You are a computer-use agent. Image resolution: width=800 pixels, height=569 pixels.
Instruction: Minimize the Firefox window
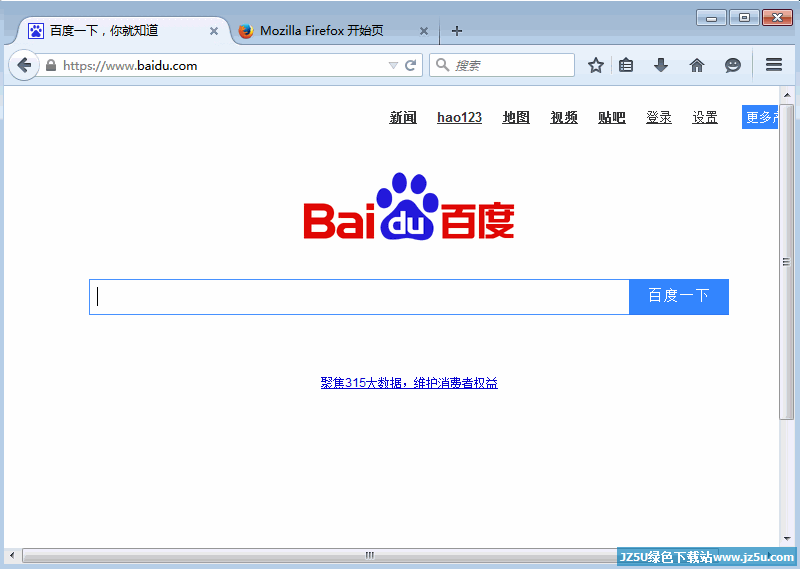coord(711,18)
